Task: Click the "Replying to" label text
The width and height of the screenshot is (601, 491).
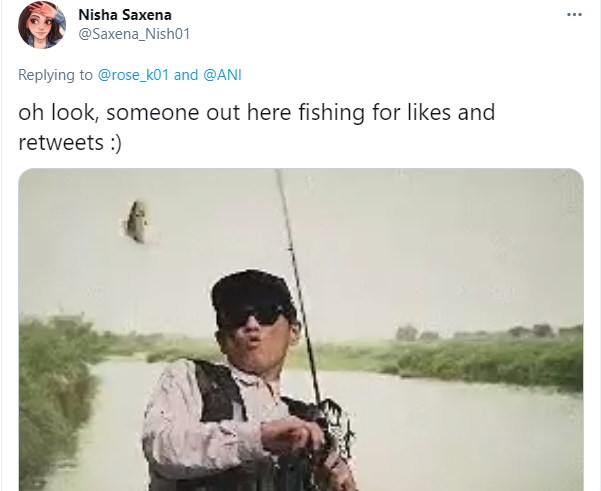Action: tap(56, 75)
